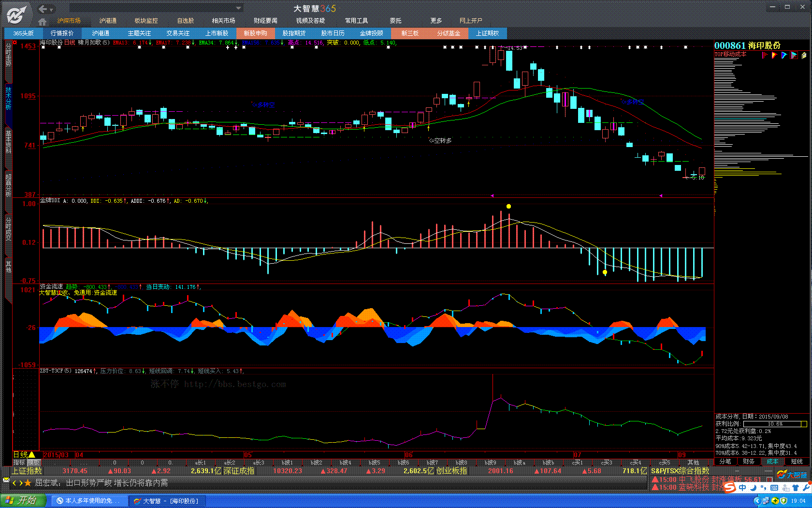Open the 沪深市场 menu
The image size is (812, 508).
coord(69,21)
